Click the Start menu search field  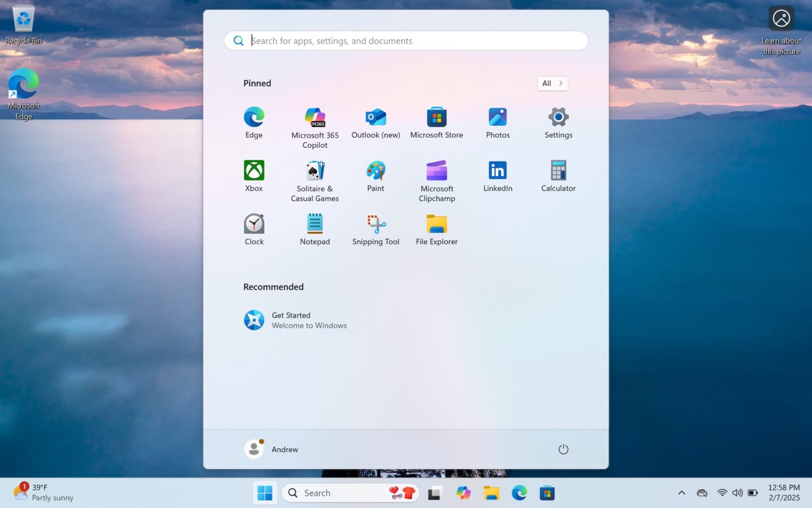click(405, 41)
